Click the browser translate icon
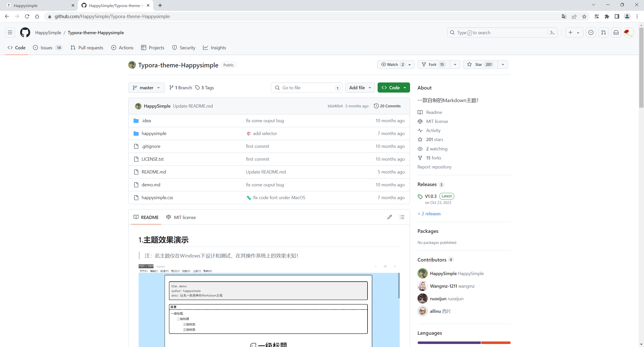 564,16
